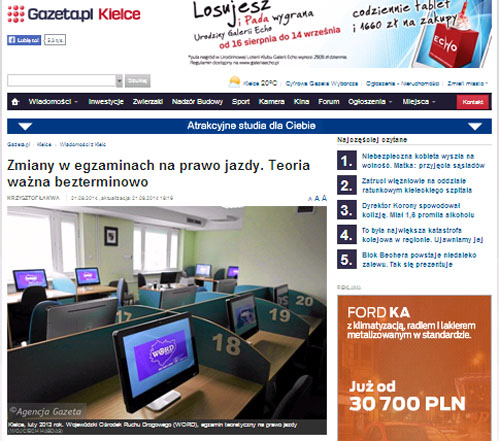Go to the Sport section
The width and height of the screenshot is (499, 441).
coord(241,102)
